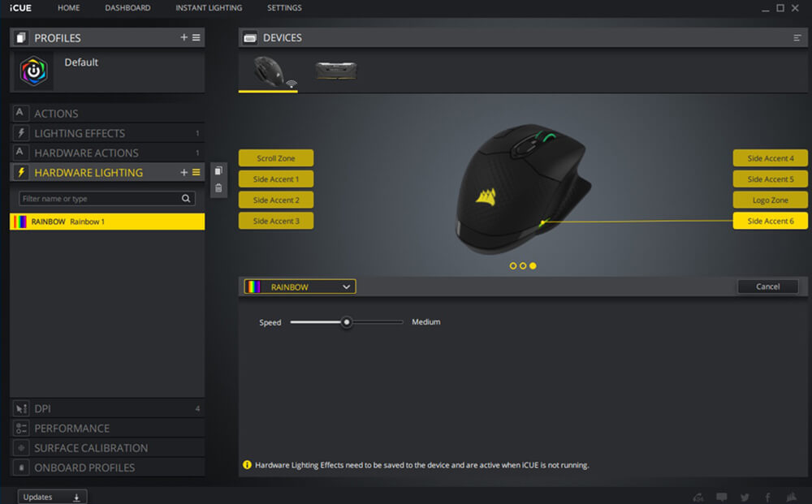812x504 pixels.
Task: Open the Profiles hamburger menu
Action: (197, 38)
